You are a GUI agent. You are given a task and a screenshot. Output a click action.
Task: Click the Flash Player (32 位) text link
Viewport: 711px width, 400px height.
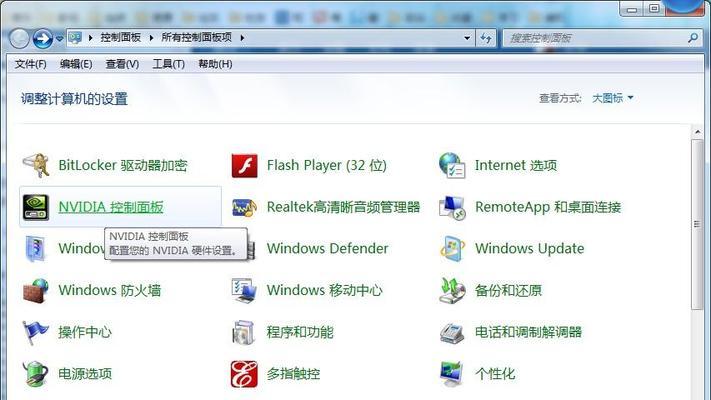pyautogui.click(x=327, y=166)
